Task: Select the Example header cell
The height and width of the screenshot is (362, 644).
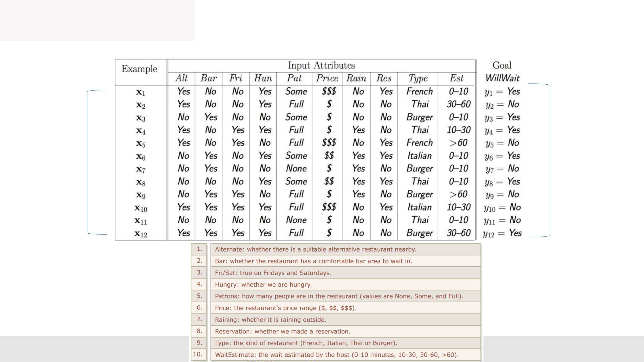Action: point(139,69)
